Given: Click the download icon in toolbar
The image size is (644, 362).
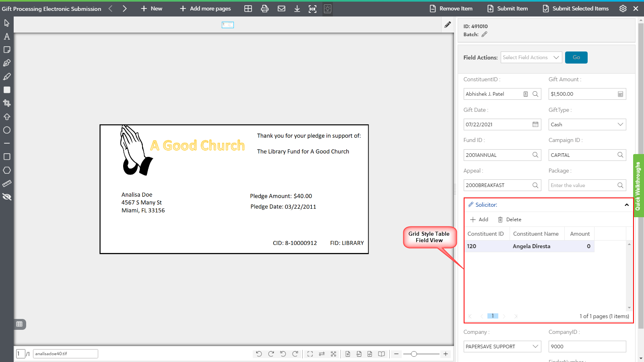Looking at the screenshot, I should click(297, 9).
